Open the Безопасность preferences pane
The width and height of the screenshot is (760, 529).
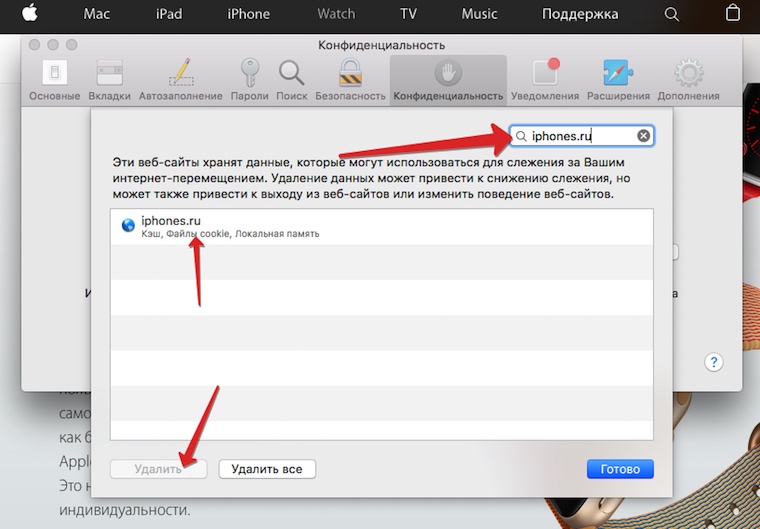tap(350, 80)
